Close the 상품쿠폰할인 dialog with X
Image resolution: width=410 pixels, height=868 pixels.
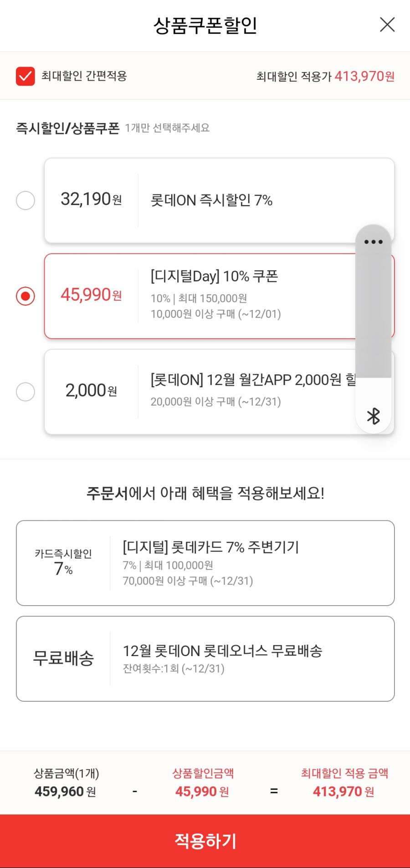pyautogui.click(x=387, y=25)
